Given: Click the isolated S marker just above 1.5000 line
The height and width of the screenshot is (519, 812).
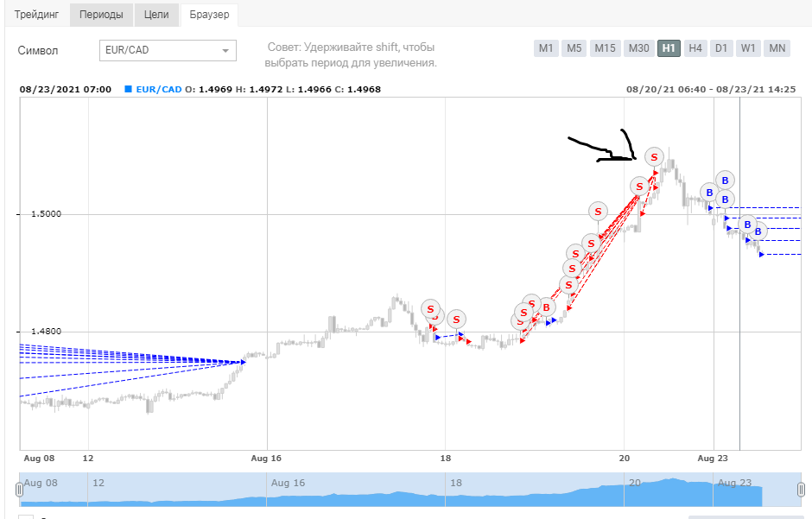Looking at the screenshot, I should 598,211.
